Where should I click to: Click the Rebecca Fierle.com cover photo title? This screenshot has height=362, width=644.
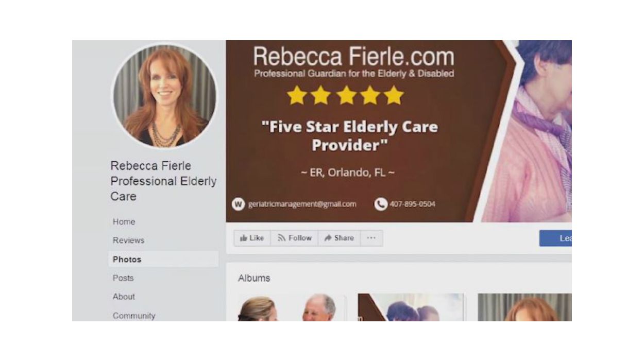354,56
